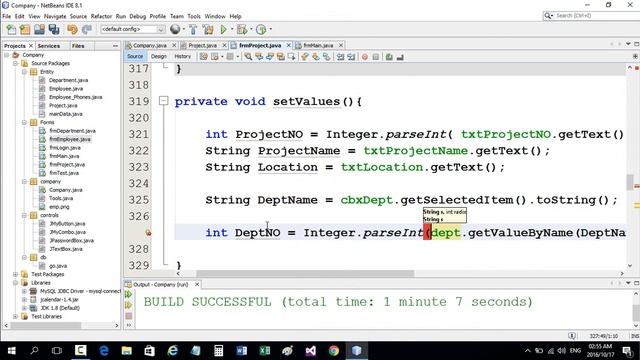Collapse the Libraries node
Screen dimensions: 640x360
point(15,283)
